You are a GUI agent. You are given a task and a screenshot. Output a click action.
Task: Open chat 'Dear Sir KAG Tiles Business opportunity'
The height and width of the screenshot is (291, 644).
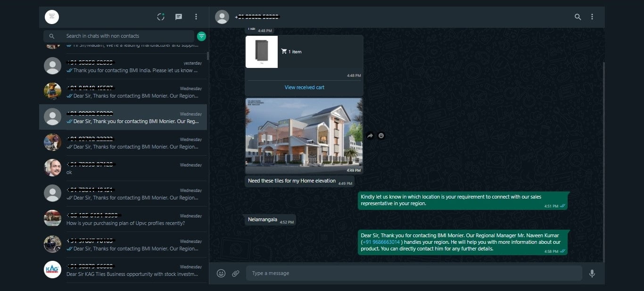pyautogui.click(x=123, y=270)
